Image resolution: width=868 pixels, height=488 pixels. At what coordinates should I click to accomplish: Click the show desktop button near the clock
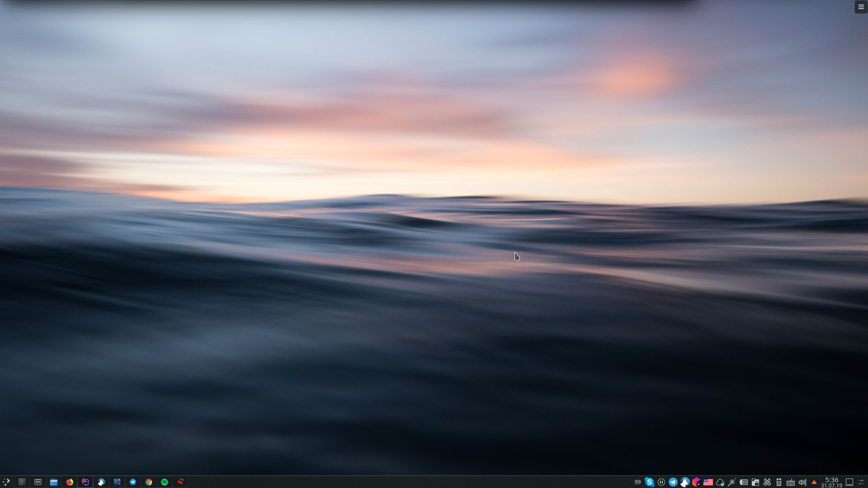[x=850, y=481]
